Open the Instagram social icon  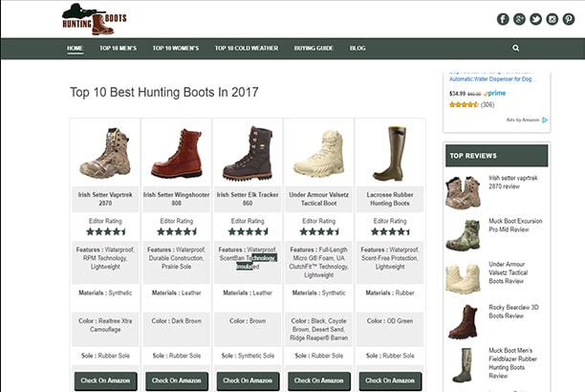tap(552, 19)
